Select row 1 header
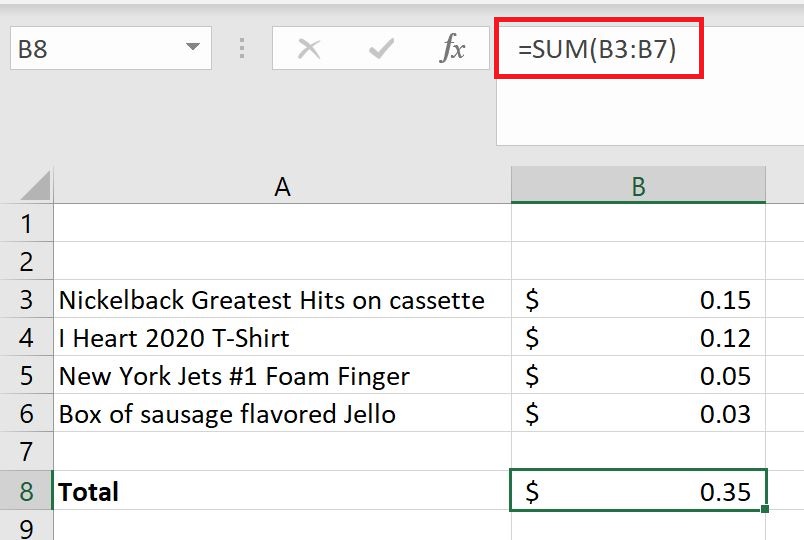Screen dimensions: 804x540 [26, 223]
